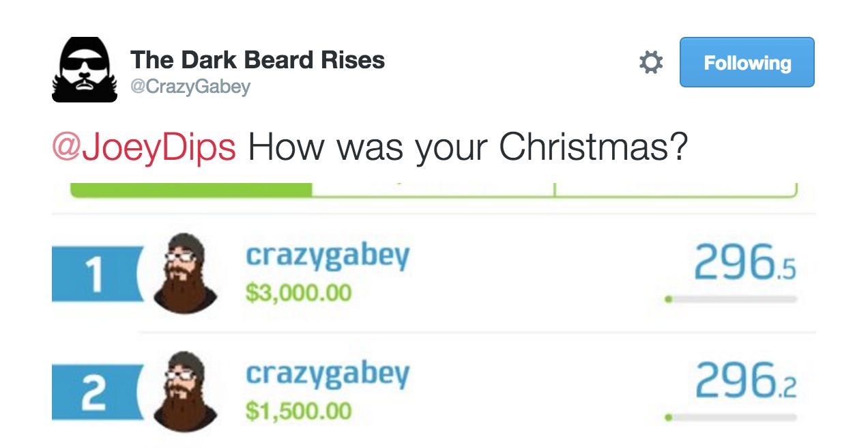Image resolution: width=868 pixels, height=448 pixels.
Task: Switch to the middle leaderboard tab
Action: [433, 190]
